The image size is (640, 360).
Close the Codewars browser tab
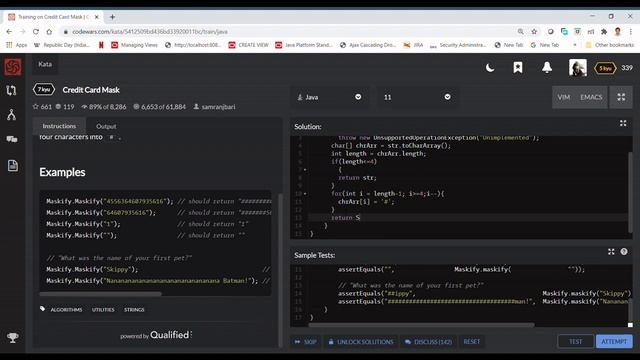(x=97, y=17)
